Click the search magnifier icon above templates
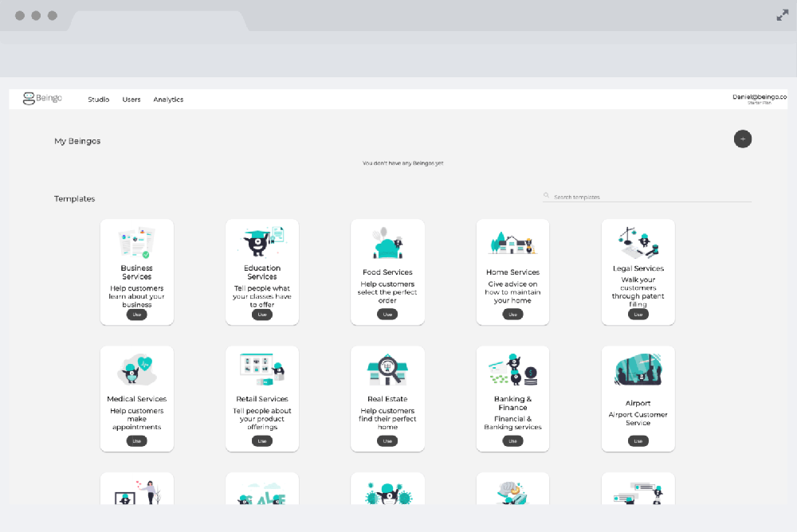The width and height of the screenshot is (797, 532). pos(546,194)
